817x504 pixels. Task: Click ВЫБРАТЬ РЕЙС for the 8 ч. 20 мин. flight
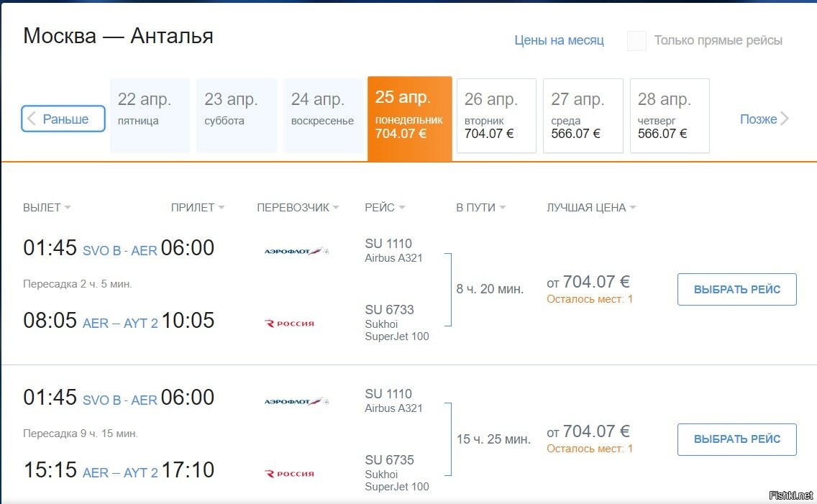(x=736, y=289)
